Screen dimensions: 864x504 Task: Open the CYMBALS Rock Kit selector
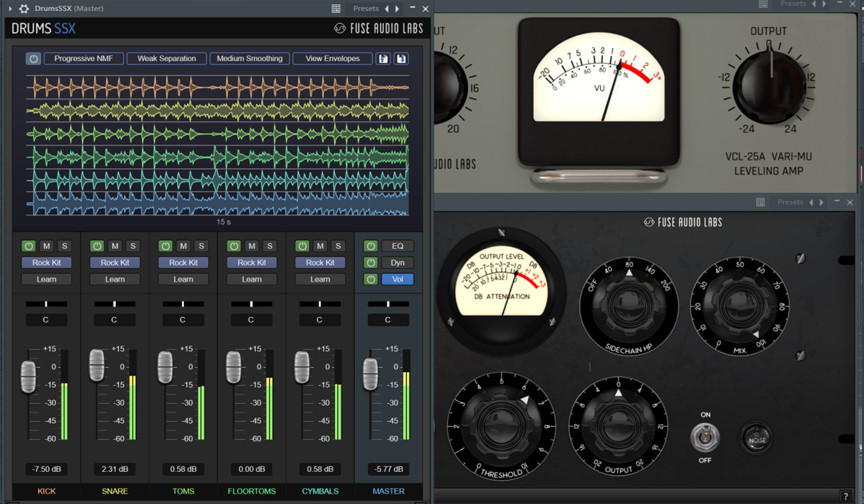tap(320, 263)
